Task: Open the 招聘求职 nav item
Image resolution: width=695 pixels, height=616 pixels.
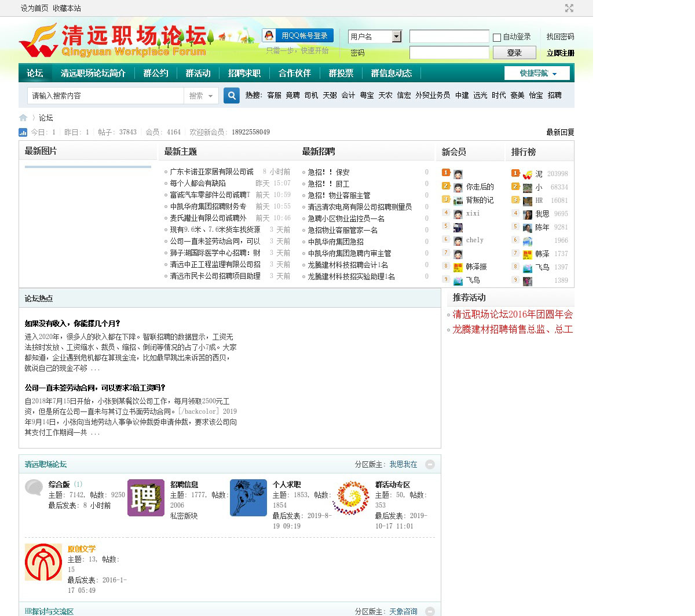Action: coord(244,73)
